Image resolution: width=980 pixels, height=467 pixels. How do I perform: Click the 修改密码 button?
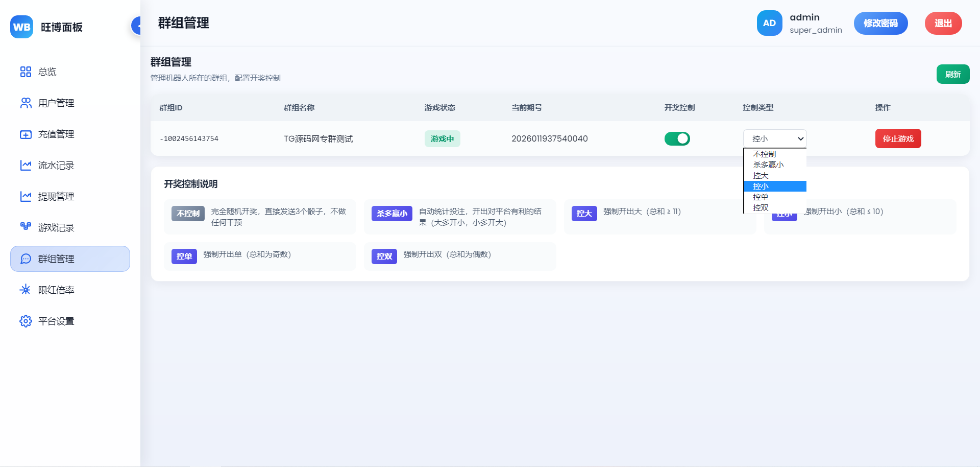tap(880, 24)
